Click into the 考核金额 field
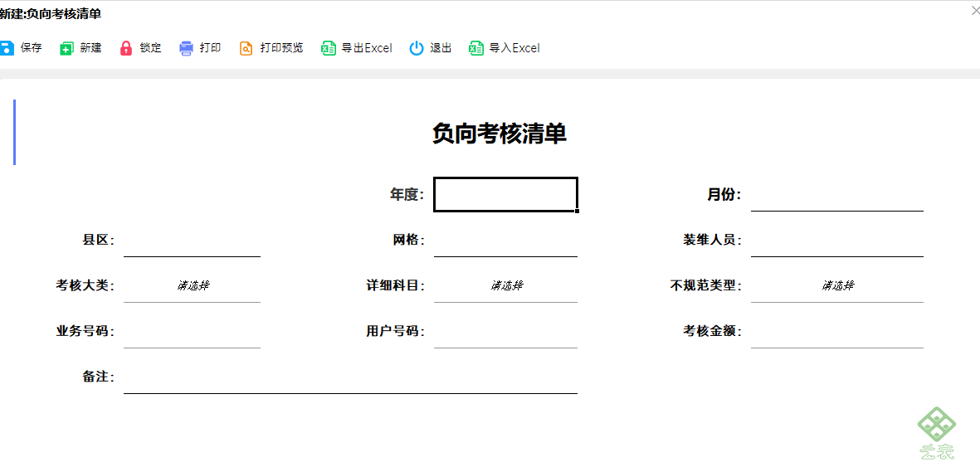The height and width of the screenshot is (472, 980). pyautogui.click(x=837, y=331)
